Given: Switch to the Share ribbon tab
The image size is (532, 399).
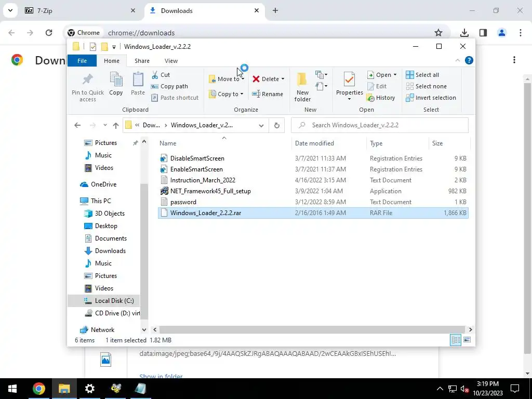Looking at the screenshot, I should coord(142,61).
